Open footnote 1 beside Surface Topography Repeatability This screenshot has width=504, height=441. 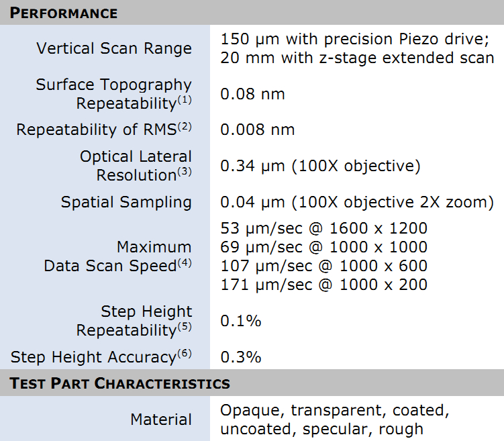pyautogui.click(x=185, y=101)
